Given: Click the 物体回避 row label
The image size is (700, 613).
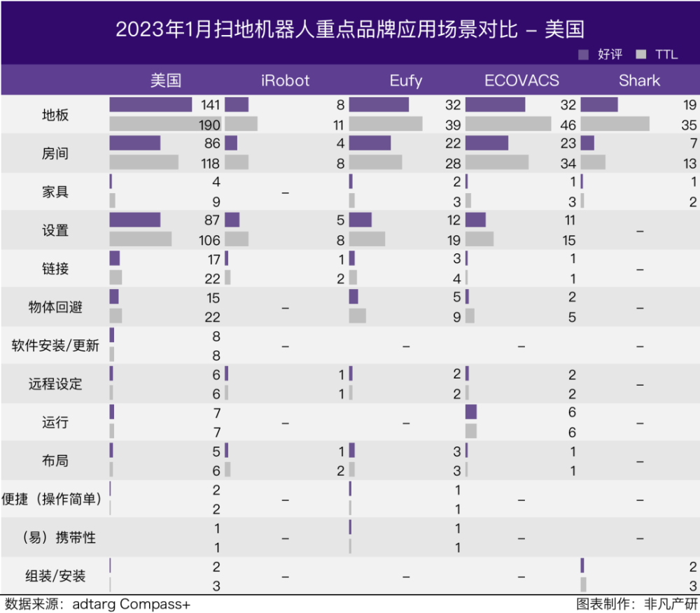Looking at the screenshot, I should tap(55, 307).
